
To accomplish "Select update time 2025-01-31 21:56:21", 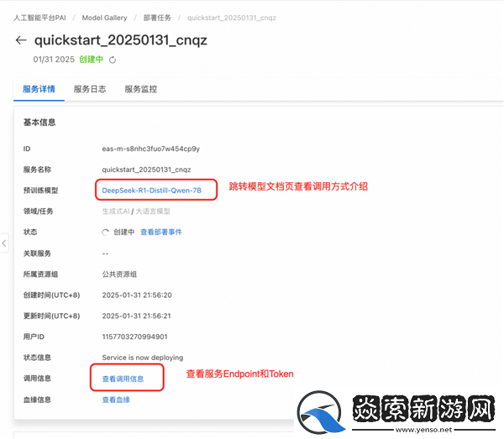I will coord(136,316).
